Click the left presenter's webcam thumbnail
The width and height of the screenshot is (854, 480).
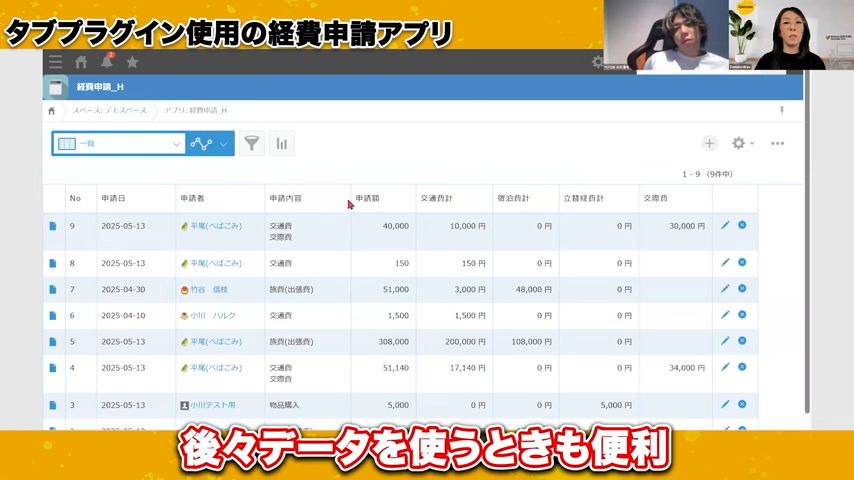click(x=667, y=35)
